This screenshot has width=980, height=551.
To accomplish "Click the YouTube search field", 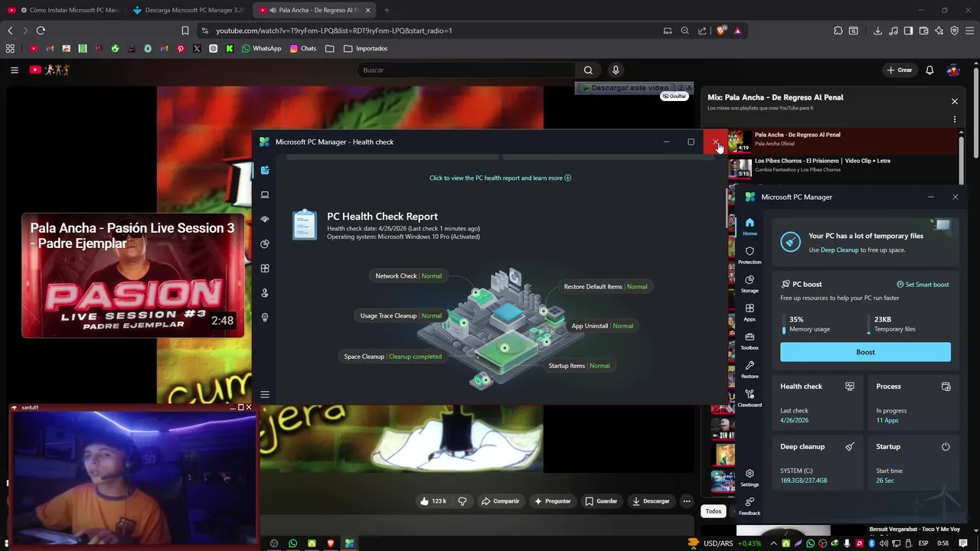I will pyautogui.click(x=466, y=70).
